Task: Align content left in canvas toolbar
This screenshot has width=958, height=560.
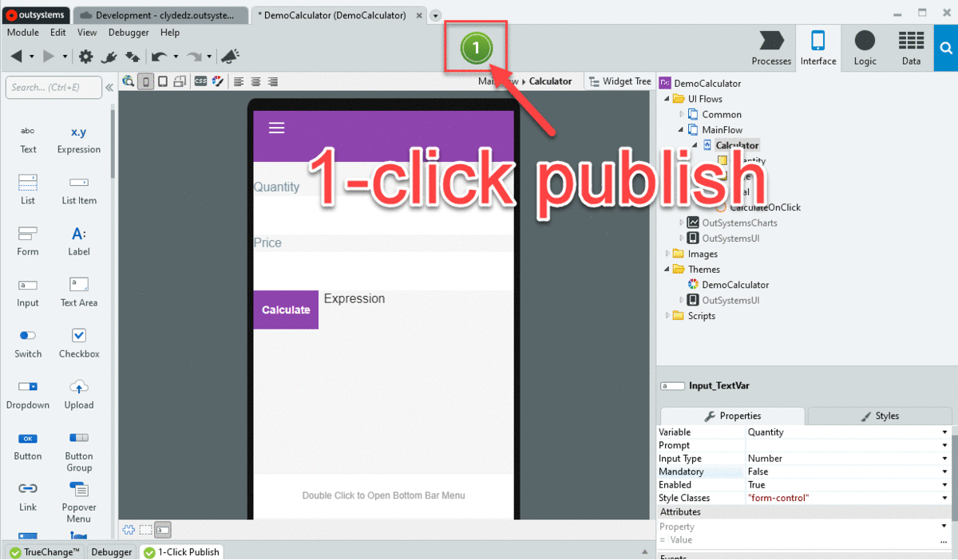Action: click(239, 81)
